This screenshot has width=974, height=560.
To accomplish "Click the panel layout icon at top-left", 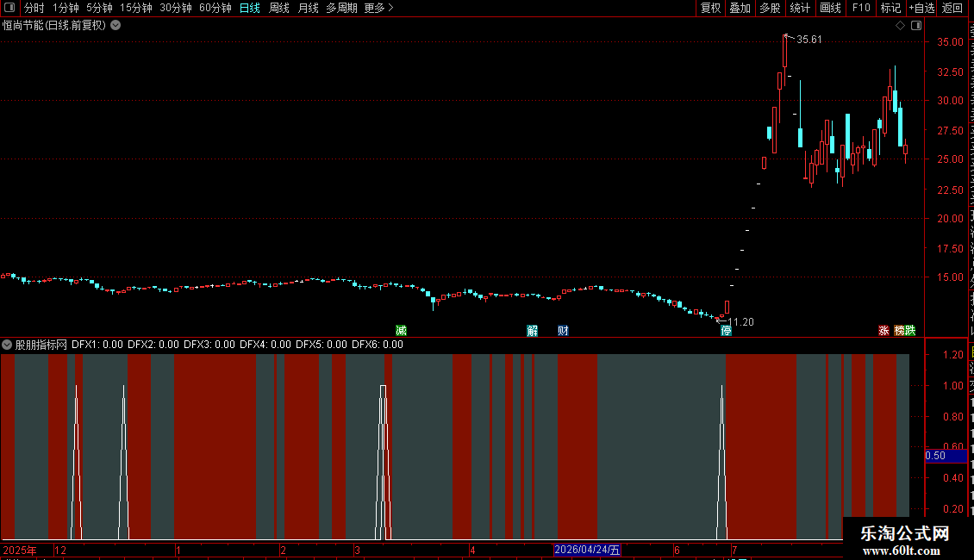I will (9, 8).
